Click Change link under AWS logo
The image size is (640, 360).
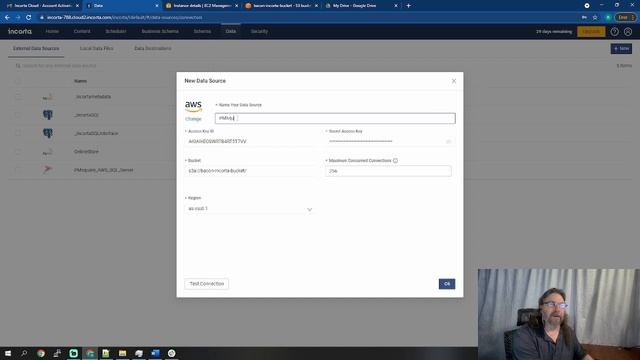pos(193,119)
